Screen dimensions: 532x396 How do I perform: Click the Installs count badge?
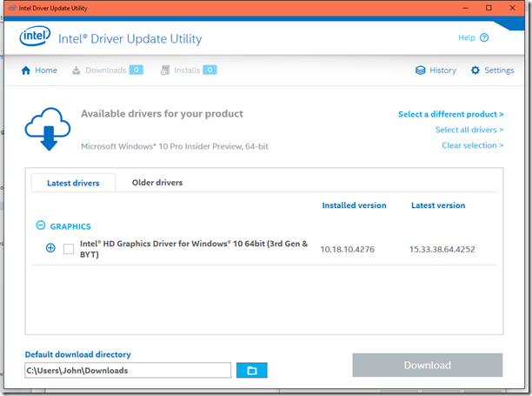pos(209,70)
